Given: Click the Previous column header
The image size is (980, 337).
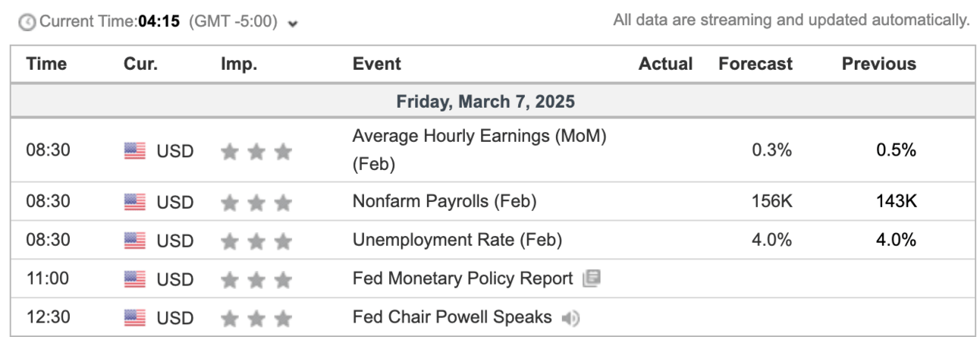Looking at the screenshot, I should click(878, 65).
